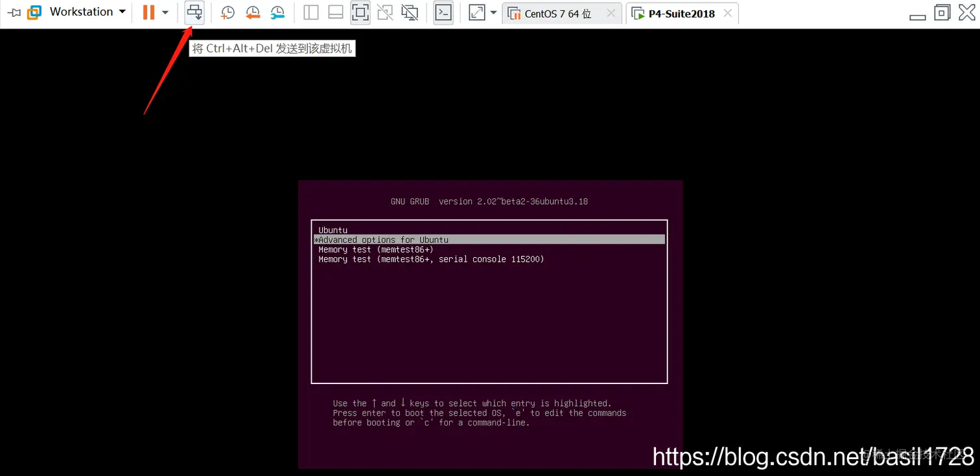The height and width of the screenshot is (476, 980).
Task: Close the VMware Workstation window
Action: [x=966, y=12]
